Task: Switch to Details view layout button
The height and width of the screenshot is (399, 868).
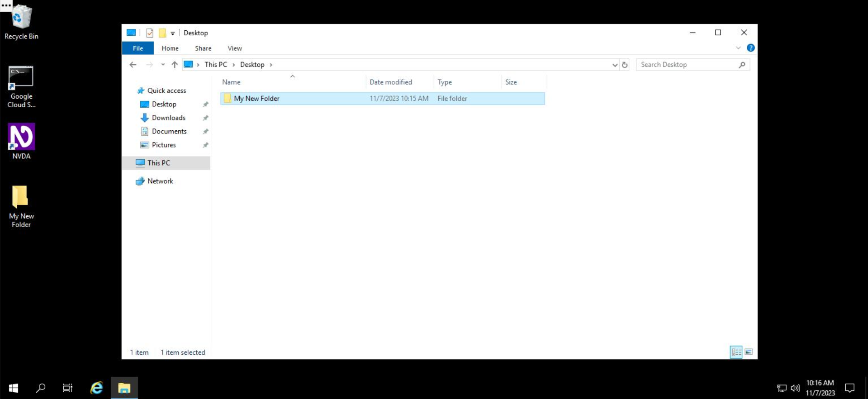Action: 736,352
